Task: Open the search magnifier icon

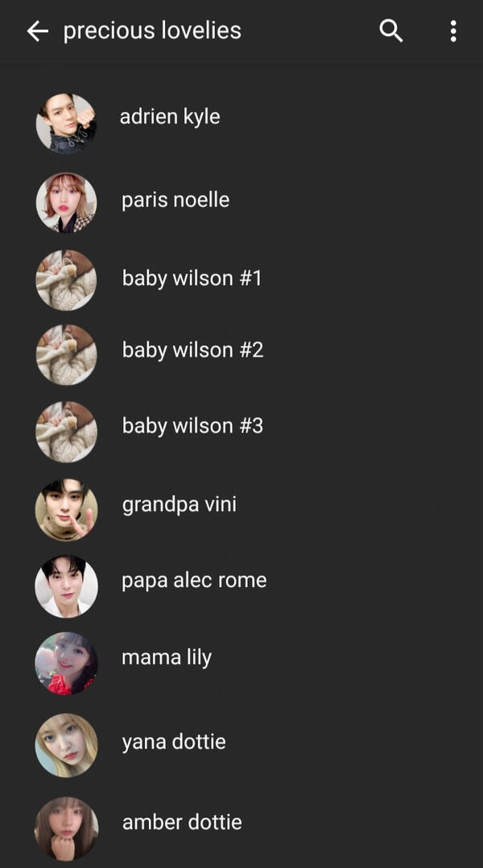Action: pyautogui.click(x=391, y=31)
